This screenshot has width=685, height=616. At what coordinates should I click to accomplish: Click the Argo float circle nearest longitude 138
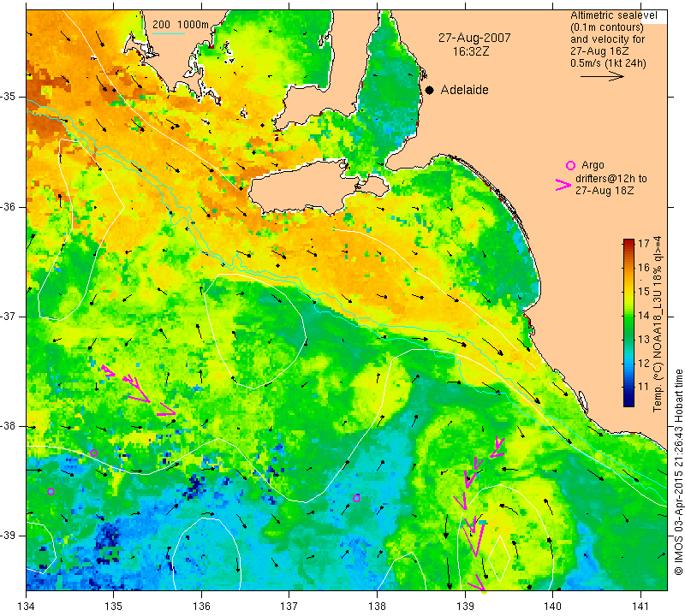pyautogui.click(x=356, y=498)
